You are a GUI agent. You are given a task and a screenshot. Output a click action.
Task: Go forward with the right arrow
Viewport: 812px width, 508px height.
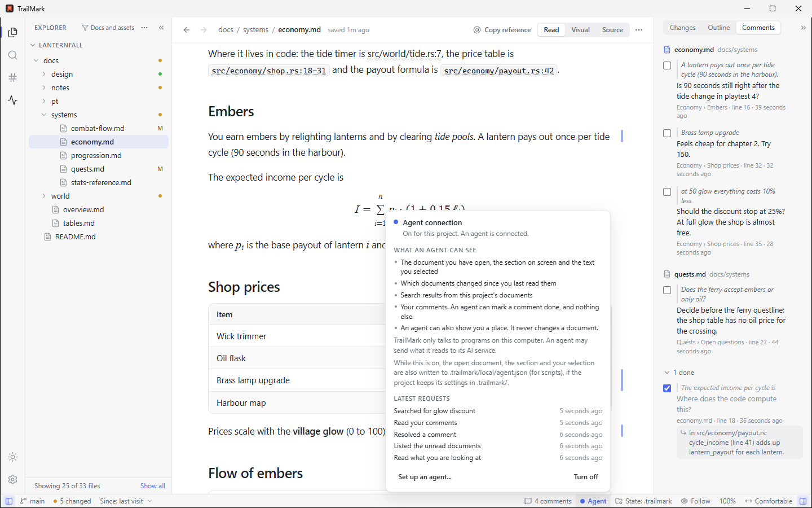204,30
